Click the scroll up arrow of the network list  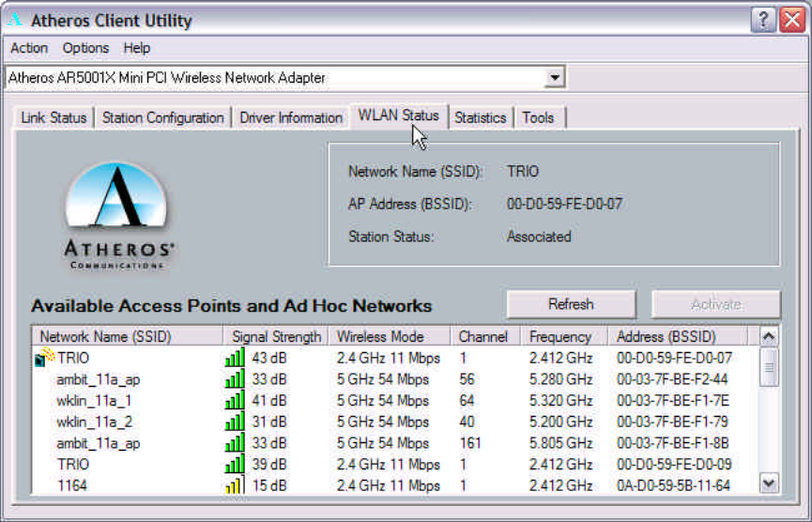tap(769, 337)
